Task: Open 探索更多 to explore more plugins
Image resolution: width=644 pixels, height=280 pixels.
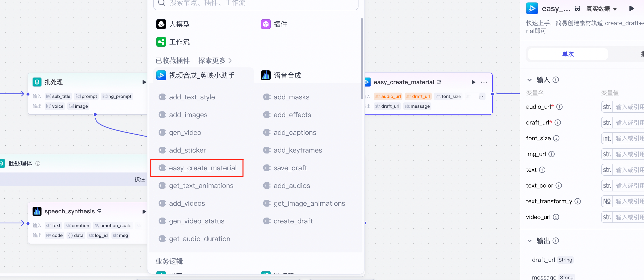Action: coord(212,60)
